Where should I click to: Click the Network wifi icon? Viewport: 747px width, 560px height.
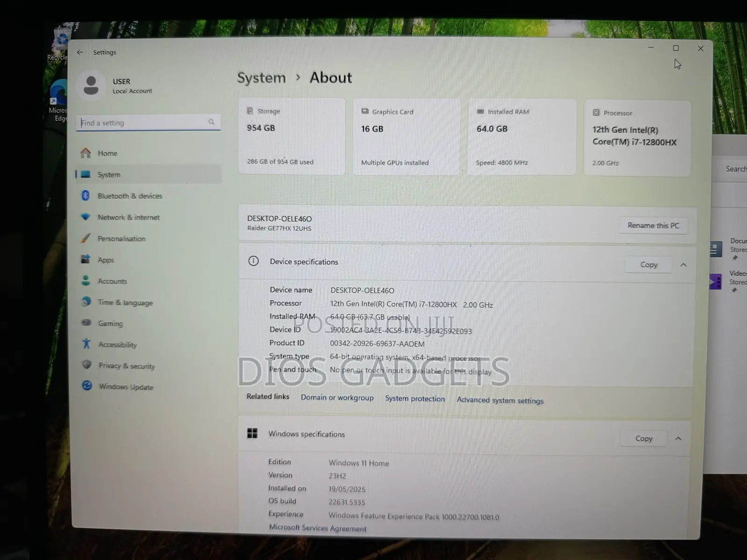(x=85, y=217)
